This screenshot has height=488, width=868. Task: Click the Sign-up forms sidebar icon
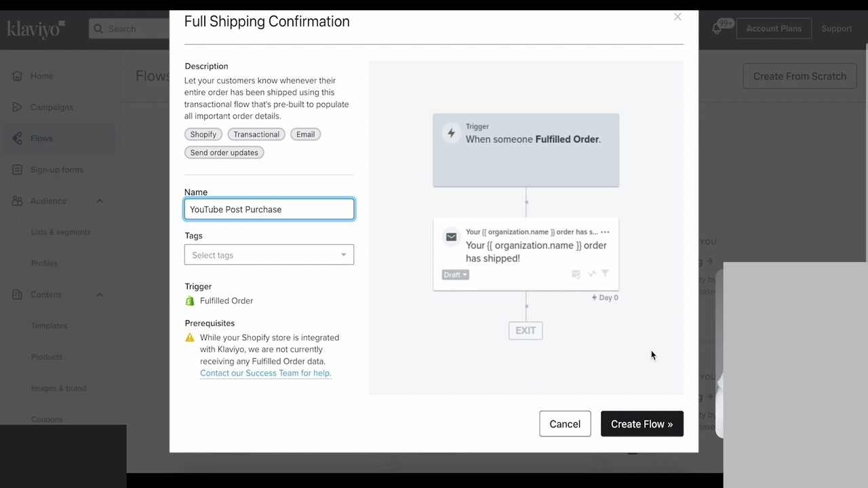17,169
